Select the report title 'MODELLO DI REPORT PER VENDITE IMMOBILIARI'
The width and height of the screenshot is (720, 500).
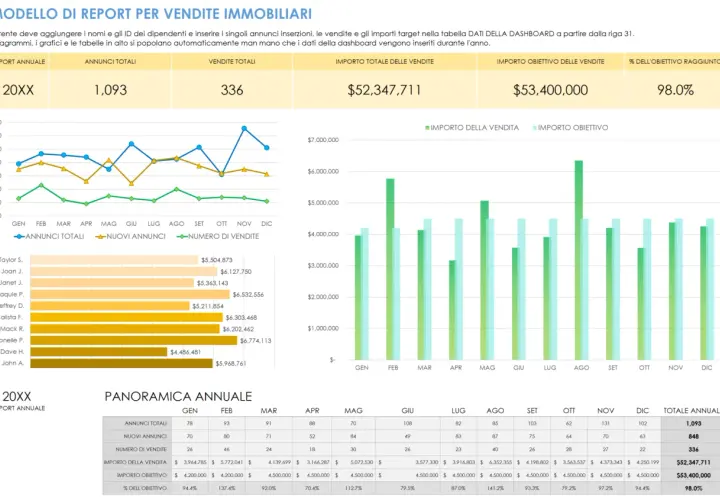[x=156, y=14]
